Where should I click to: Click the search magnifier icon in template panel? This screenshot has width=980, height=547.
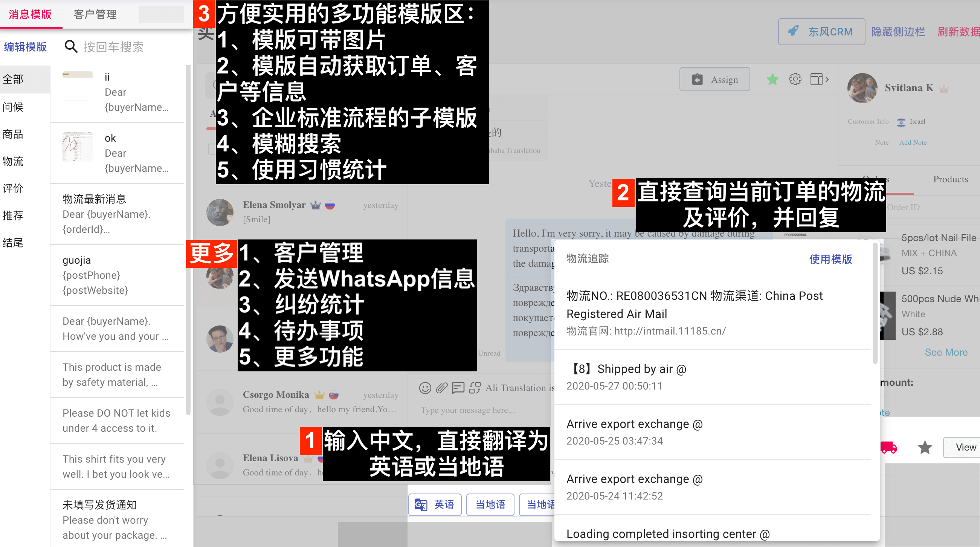pos(71,47)
